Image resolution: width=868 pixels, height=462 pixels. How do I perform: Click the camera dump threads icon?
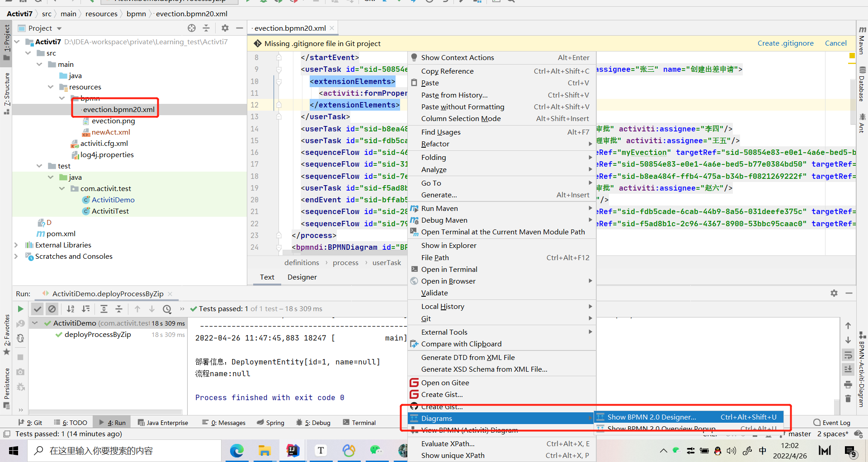20,372
